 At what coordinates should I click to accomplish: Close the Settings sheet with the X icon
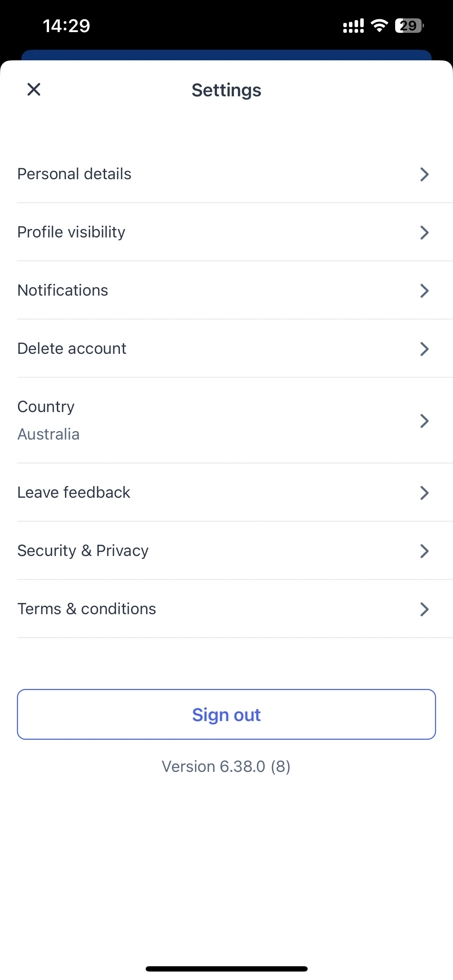34,90
